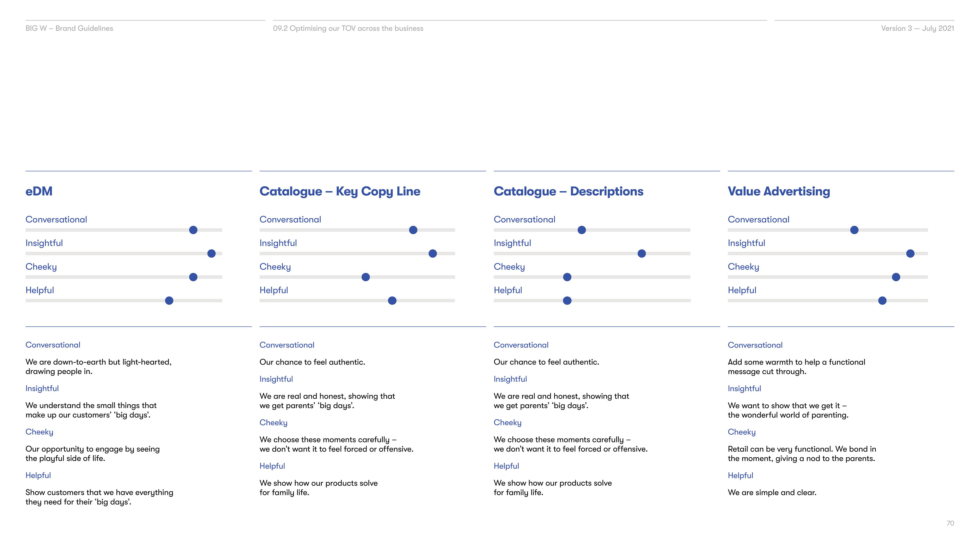Click the eDM Insightful slider knob
Screen dimensions: 980x551
212,254
